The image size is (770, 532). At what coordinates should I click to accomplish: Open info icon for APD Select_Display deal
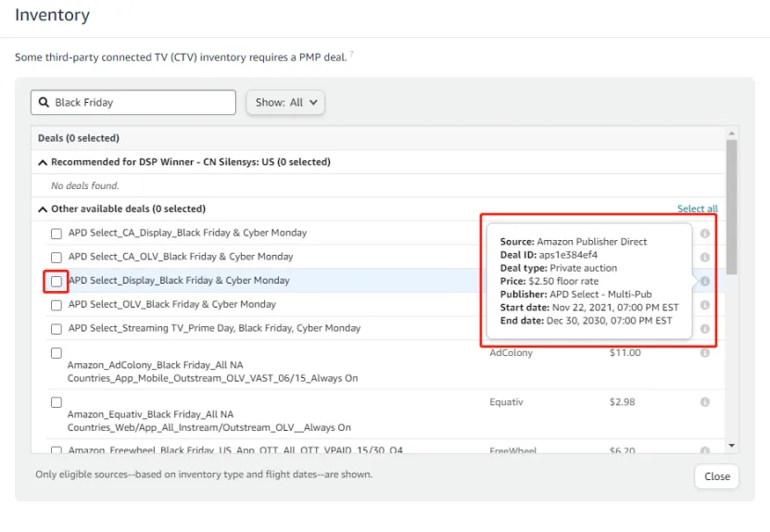pos(705,281)
